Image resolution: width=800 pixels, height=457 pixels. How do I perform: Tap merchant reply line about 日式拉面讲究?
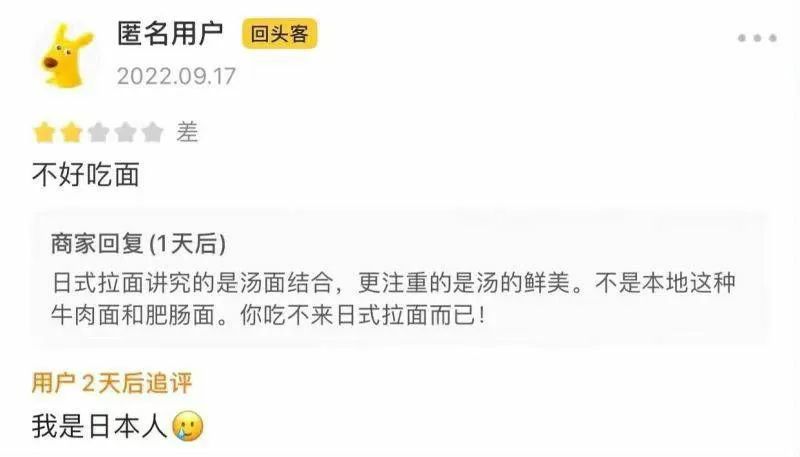tap(393, 283)
